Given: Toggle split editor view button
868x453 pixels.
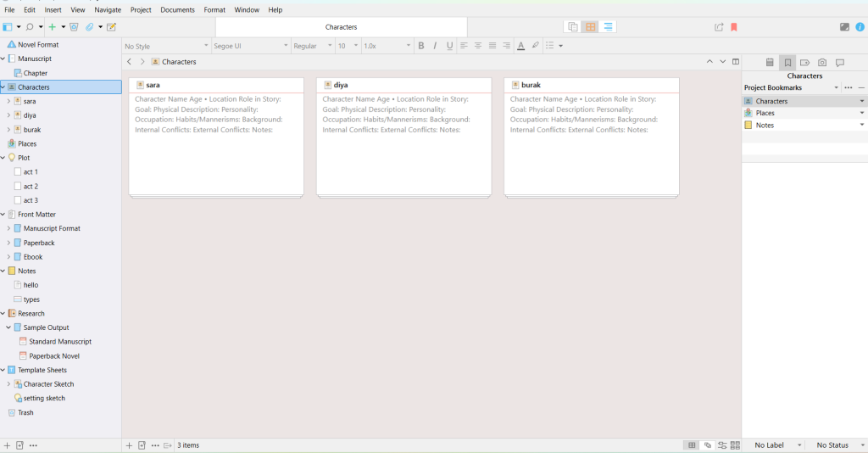Looking at the screenshot, I should pos(736,62).
